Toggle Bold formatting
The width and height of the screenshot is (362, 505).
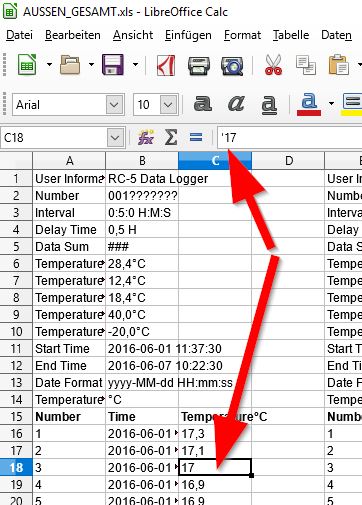(203, 104)
